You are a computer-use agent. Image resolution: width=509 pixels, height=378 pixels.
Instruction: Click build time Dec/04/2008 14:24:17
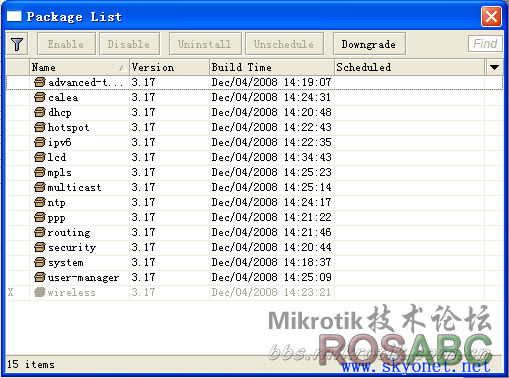(x=271, y=202)
